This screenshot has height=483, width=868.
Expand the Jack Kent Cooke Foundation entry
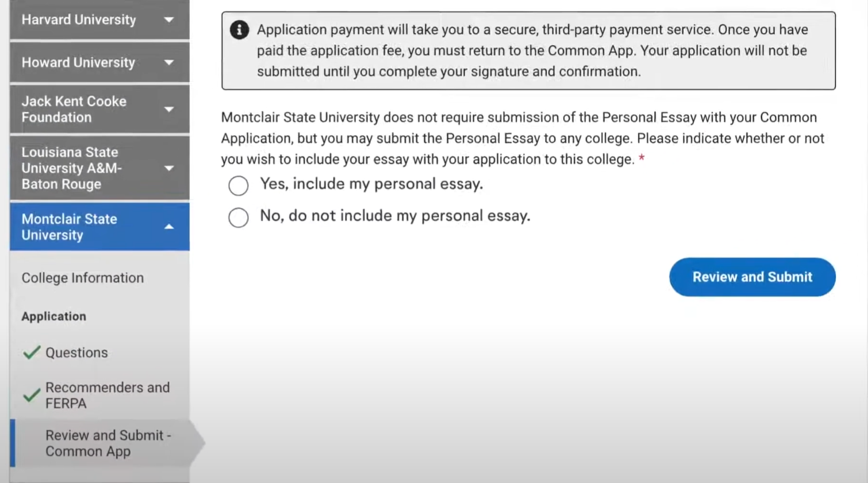(x=169, y=109)
